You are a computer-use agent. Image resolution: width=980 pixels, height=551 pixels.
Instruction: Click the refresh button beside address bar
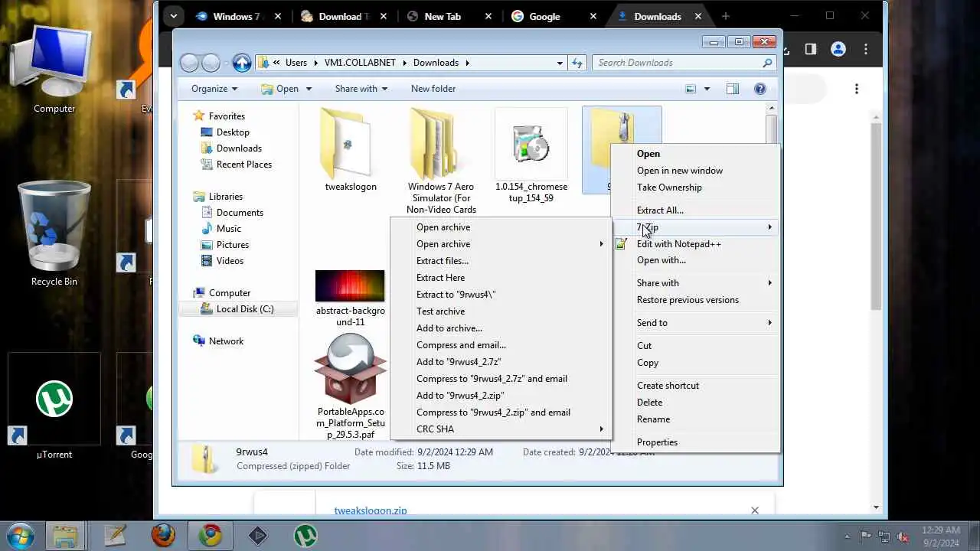[577, 63]
